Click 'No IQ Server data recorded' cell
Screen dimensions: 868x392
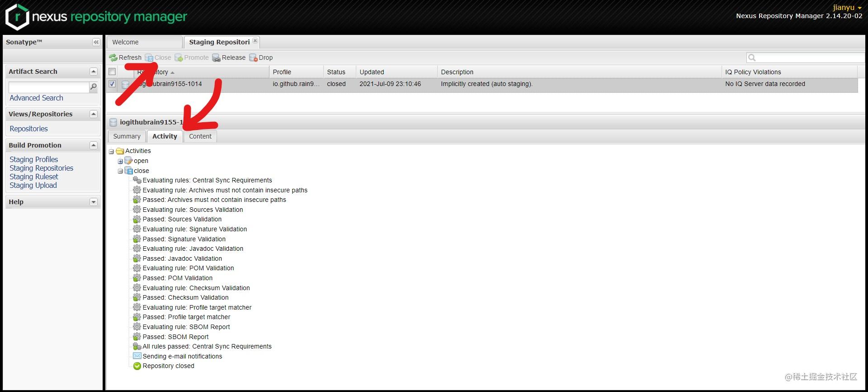765,84
